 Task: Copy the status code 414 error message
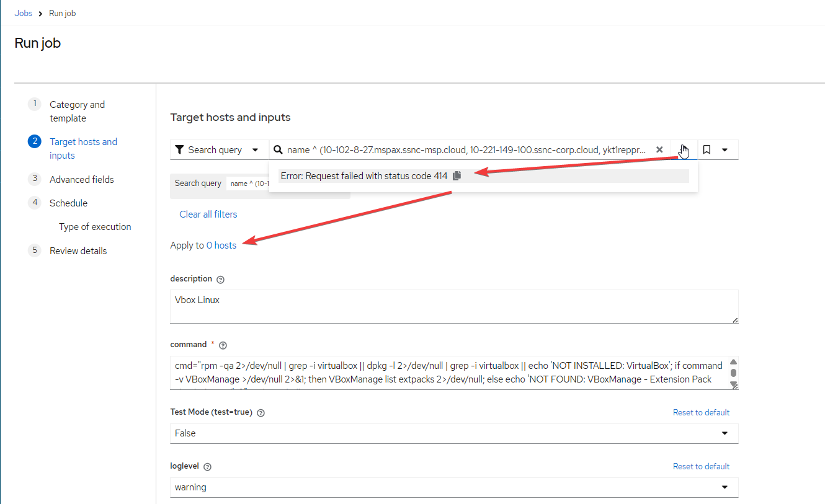coord(457,176)
